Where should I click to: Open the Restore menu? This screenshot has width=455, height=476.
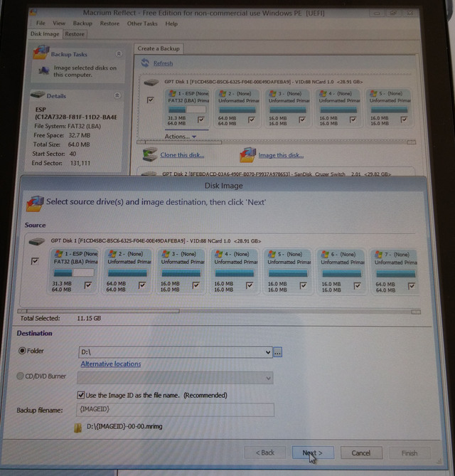pos(109,23)
